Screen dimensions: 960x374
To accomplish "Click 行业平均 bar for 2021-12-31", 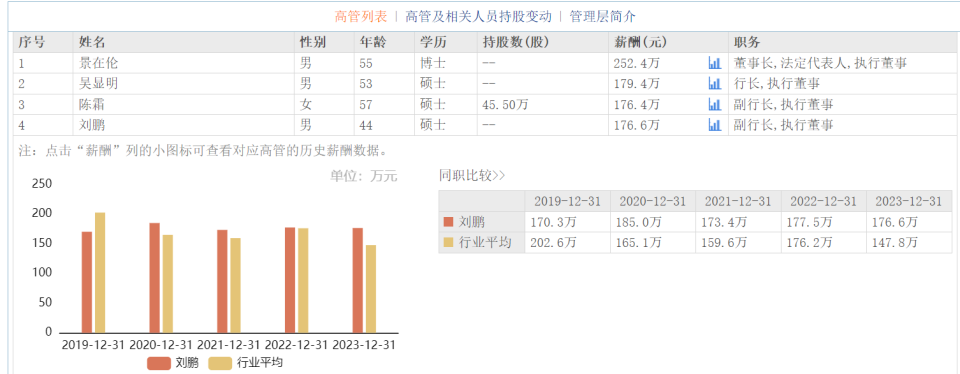I will pos(236,285).
